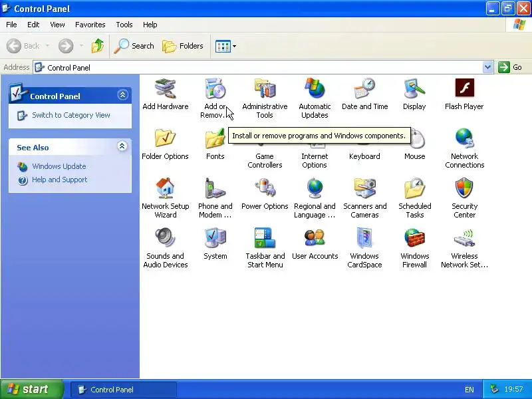Open Phone and Modem options
The image size is (532, 399).
pyautogui.click(x=215, y=198)
